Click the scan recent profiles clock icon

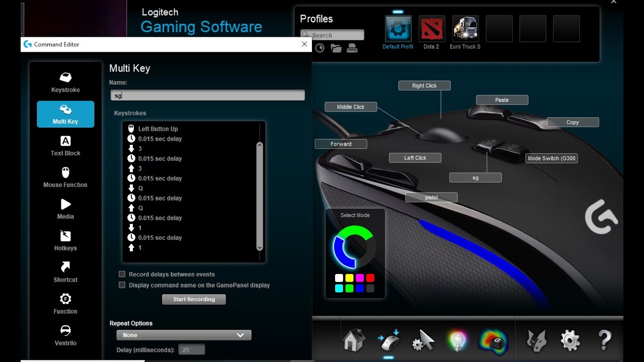[319, 48]
